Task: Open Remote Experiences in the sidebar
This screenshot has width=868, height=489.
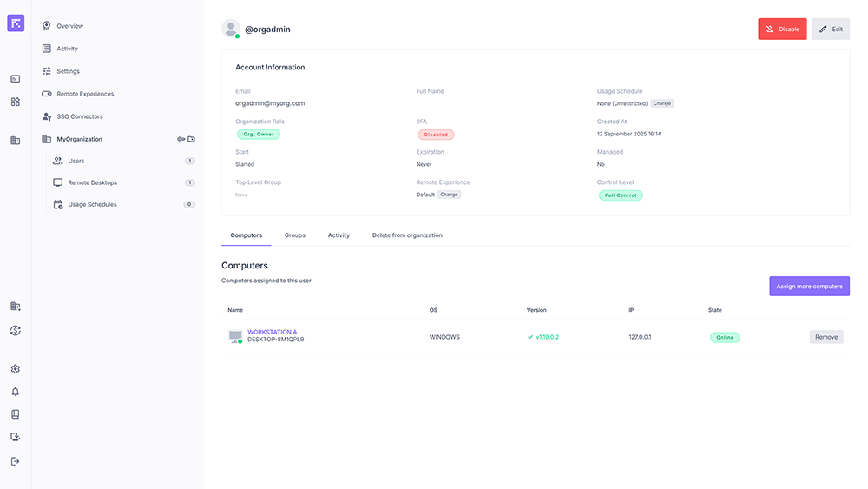Action: pyautogui.click(x=85, y=94)
